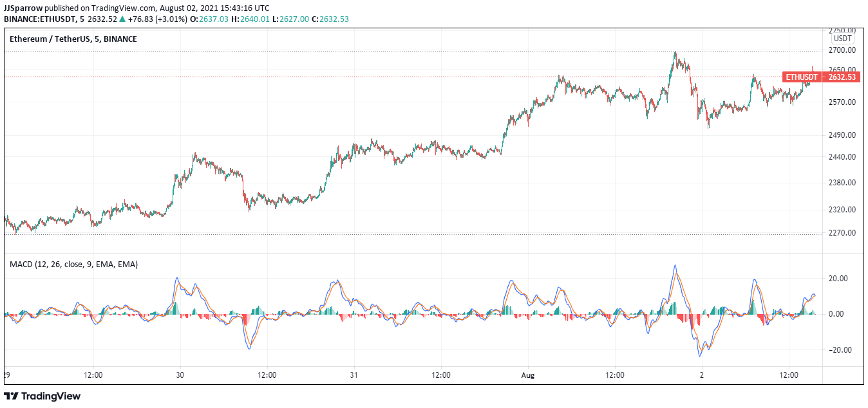The width and height of the screenshot is (868, 408).
Task: Click the L:2627.00 low value in header
Action: click(291, 19)
